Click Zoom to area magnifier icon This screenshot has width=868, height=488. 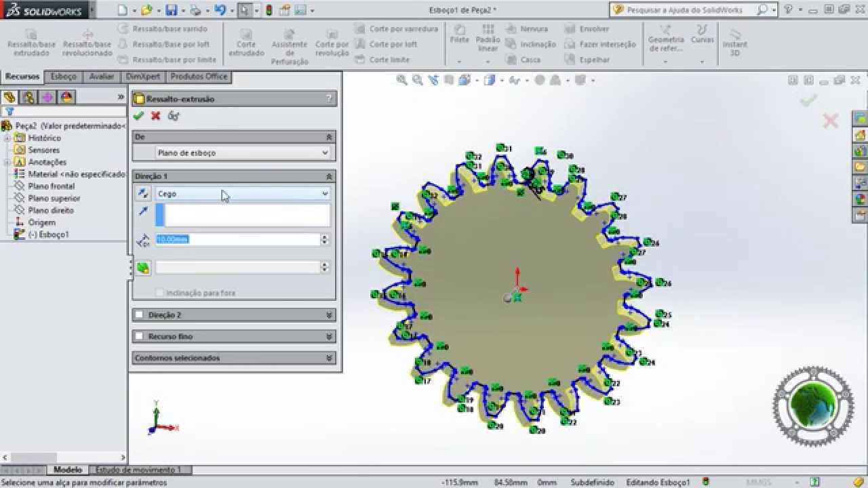pyautogui.click(x=418, y=80)
